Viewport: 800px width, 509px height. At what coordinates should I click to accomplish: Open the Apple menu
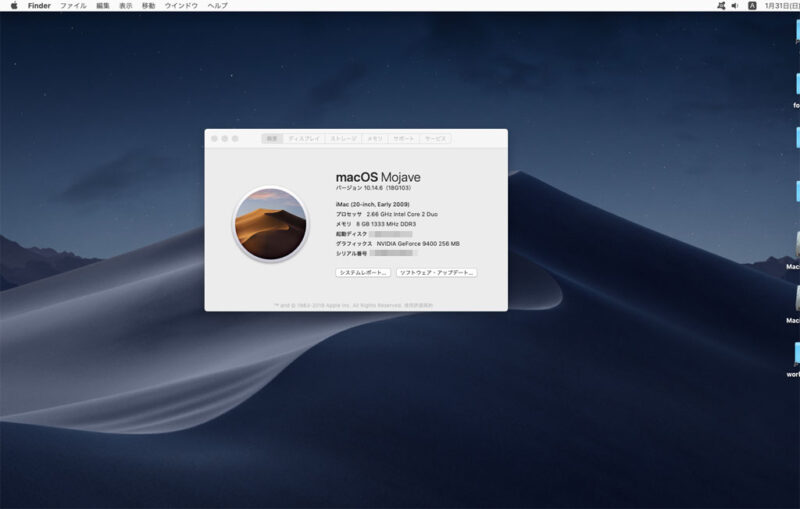(14, 6)
